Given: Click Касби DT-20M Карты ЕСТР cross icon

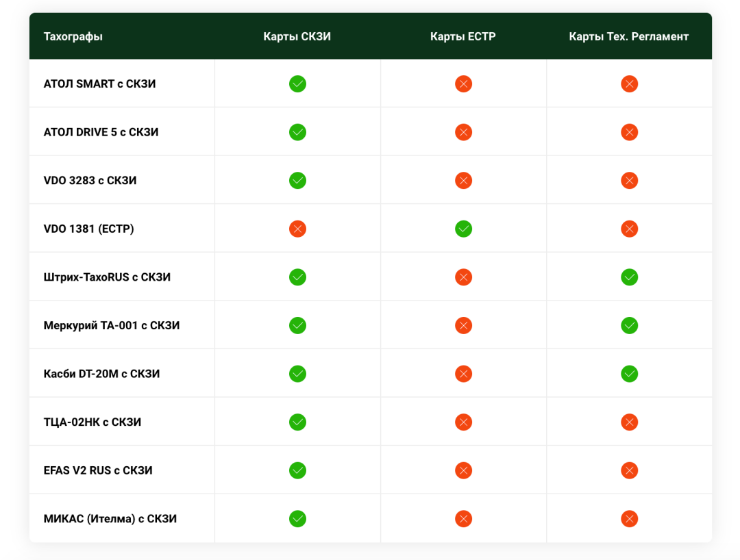Looking at the screenshot, I should click(x=463, y=374).
